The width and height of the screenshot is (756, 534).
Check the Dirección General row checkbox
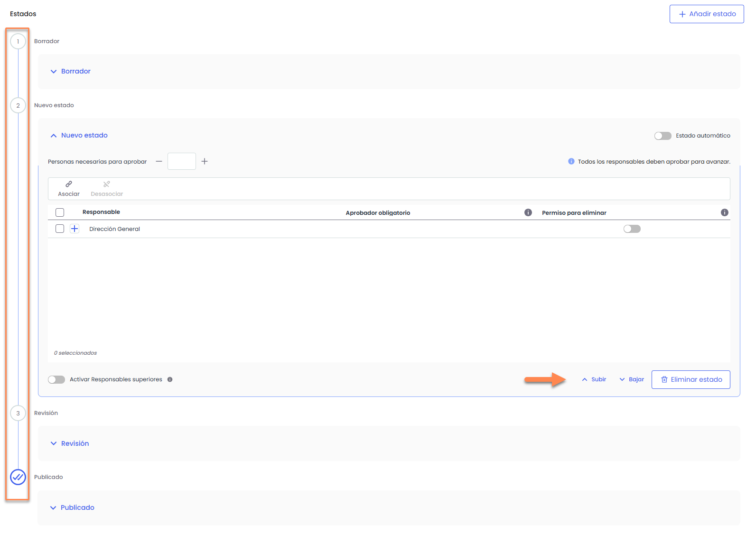point(60,229)
